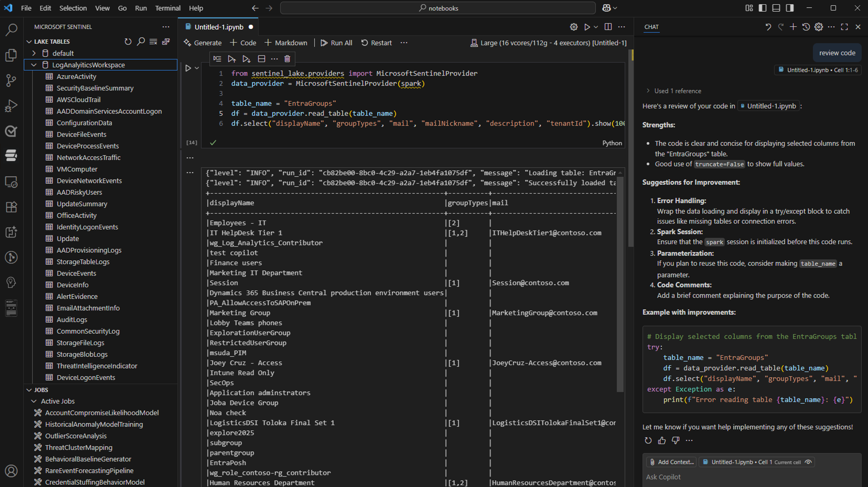Image resolution: width=868 pixels, height=487 pixels.
Task: Click the review code button
Action: (837, 53)
